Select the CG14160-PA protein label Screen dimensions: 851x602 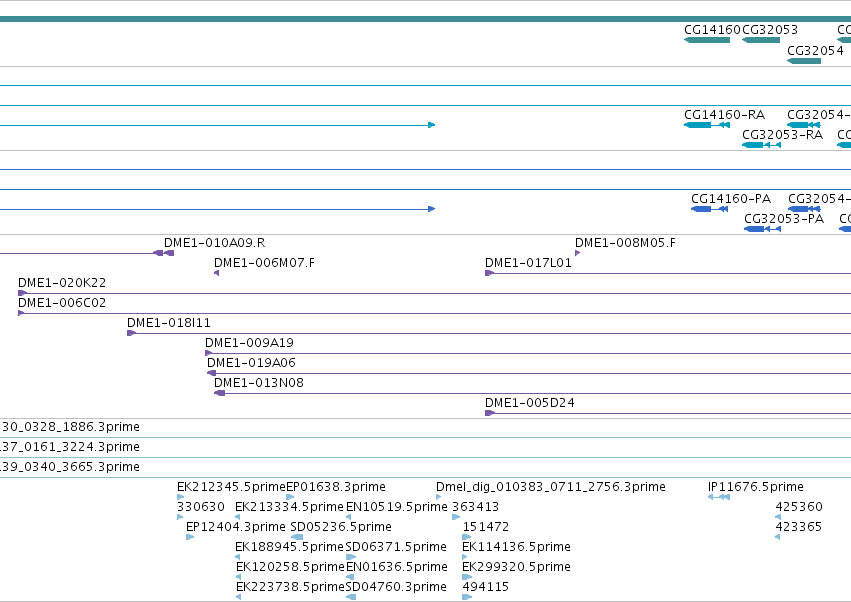[731, 199]
